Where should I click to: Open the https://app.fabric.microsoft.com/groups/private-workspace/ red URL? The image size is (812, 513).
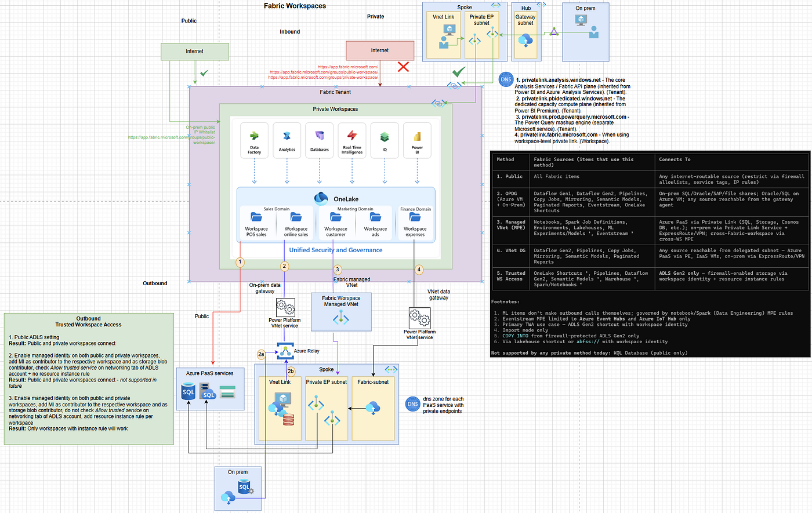[x=323, y=77]
